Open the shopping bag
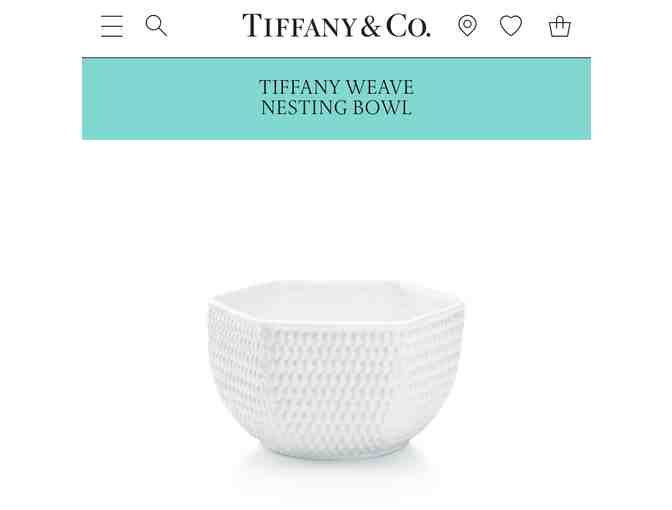This screenshot has height=510, width=672. click(x=560, y=27)
